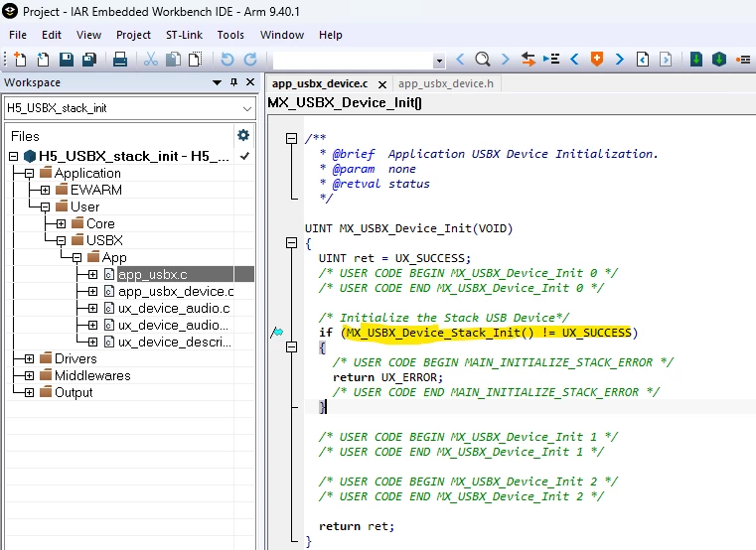This screenshot has width=756, height=550.
Task: Collapse the USBX folder
Action: 61,240
